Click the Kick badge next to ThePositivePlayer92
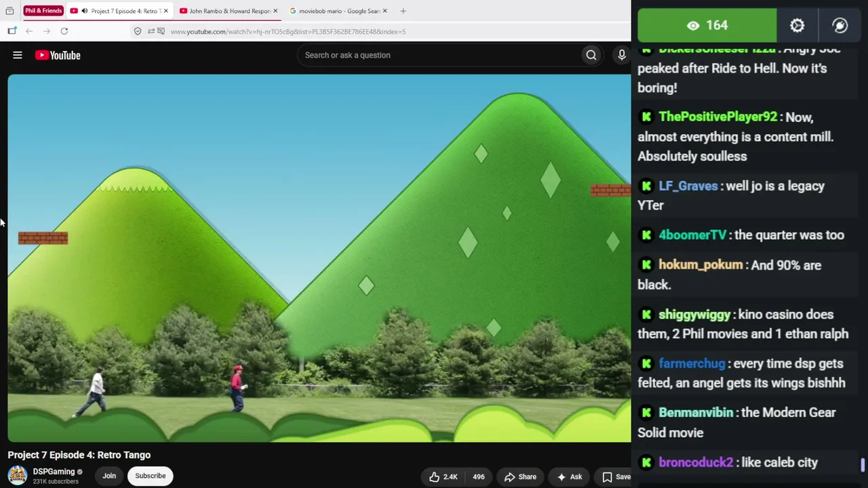Image resolution: width=868 pixels, height=488 pixels. click(646, 117)
